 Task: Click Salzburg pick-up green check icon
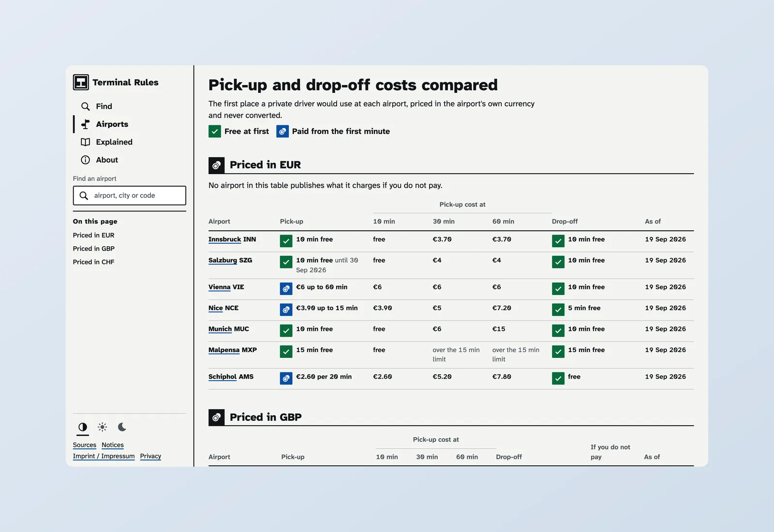tap(286, 262)
